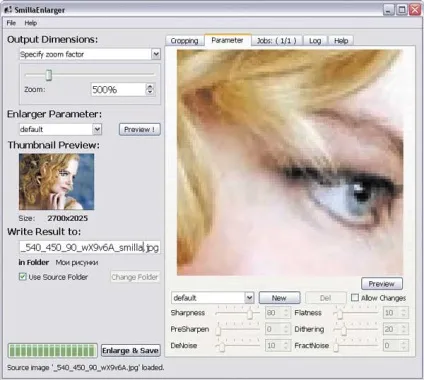Click the Zoom 500% value field
This screenshot has height=380, width=424.
coord(118,89)
